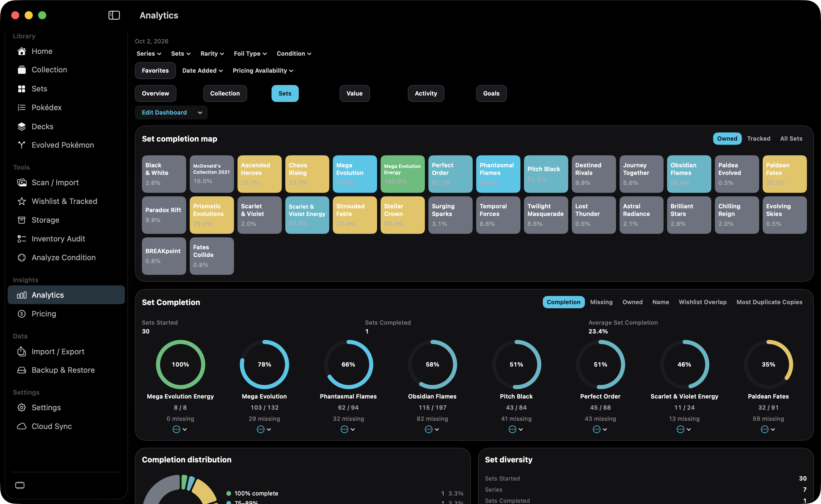Viewport: 821px width, 504px height.
Task: Open the Stellar Crown set tile
Action: click(403, 215)
